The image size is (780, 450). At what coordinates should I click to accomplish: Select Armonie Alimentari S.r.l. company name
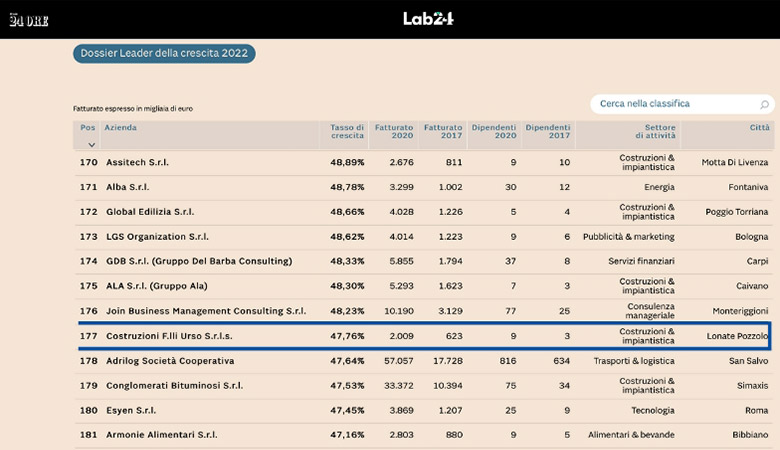click(x=162, y=435)
